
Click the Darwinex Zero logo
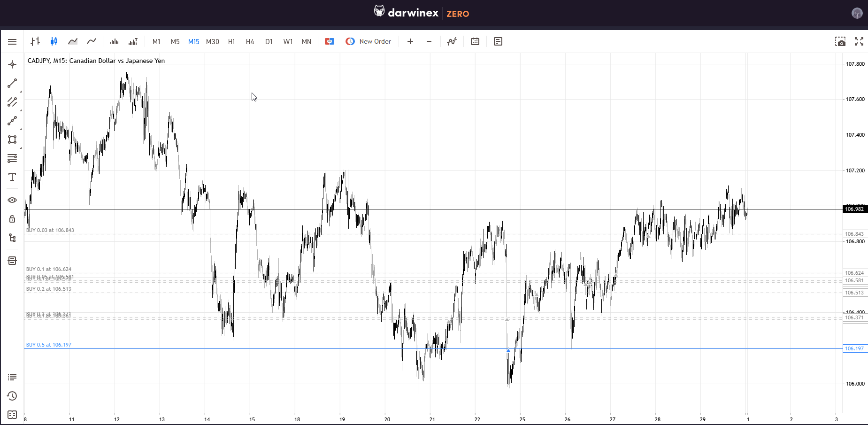[x=422, y=12]
